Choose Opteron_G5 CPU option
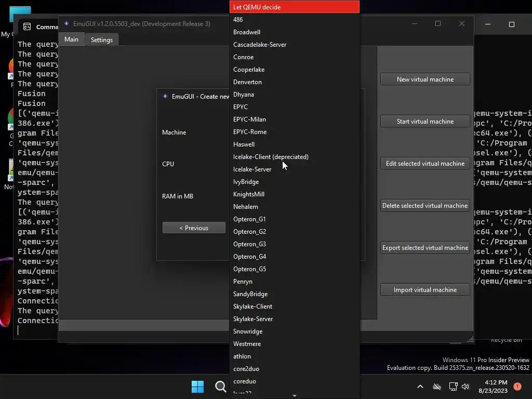Screen dimensions: 532x399 [294, 269]
